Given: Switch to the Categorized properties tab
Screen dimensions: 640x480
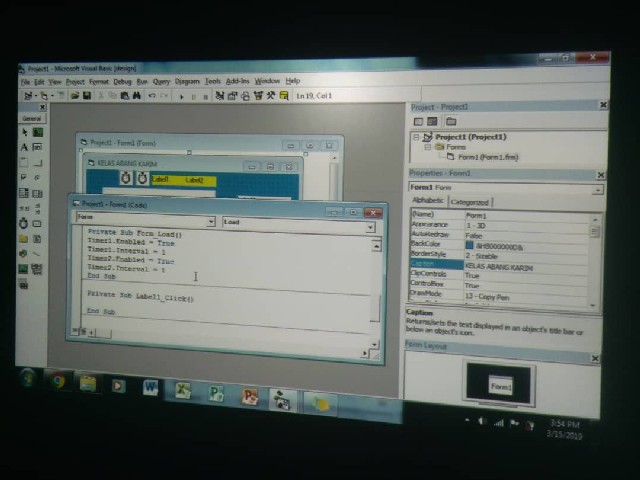Looking at the screenshot, I should click(x=469, y=202).
